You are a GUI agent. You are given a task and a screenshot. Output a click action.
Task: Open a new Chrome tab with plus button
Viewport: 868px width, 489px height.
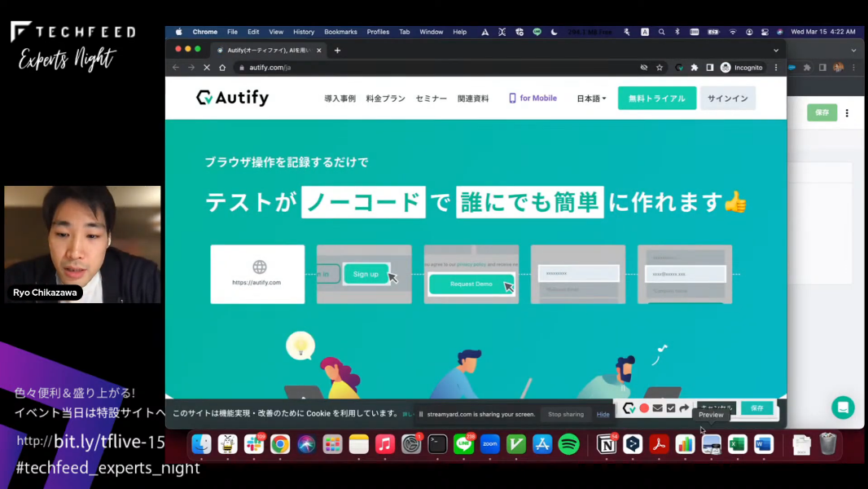coord(337,51)
